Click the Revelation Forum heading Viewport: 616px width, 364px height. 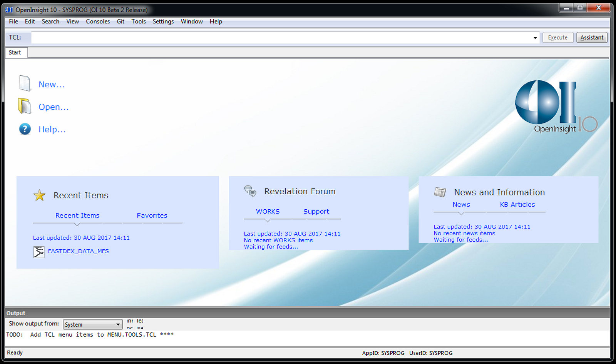[300, 191]
